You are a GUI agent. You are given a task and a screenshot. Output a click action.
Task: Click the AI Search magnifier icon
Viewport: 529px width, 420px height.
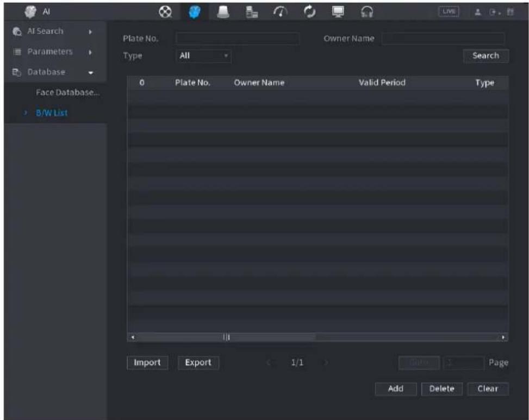click(17, 32)
